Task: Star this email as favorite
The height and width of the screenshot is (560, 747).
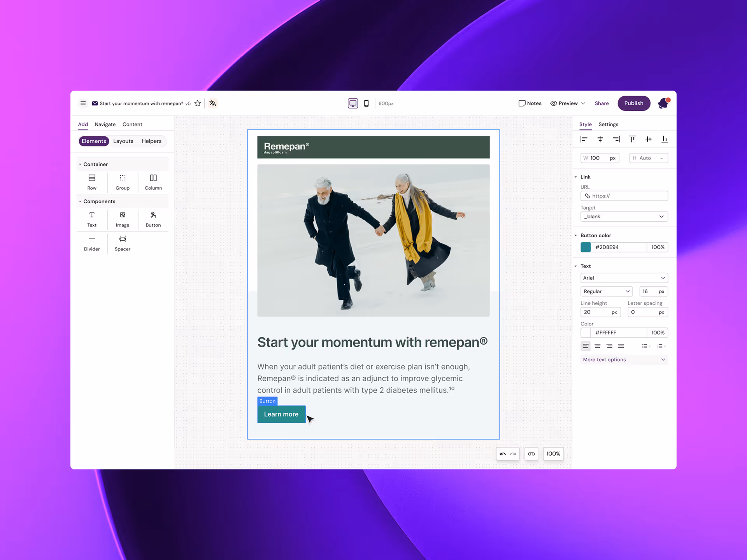Action: [x=198, y=103]
